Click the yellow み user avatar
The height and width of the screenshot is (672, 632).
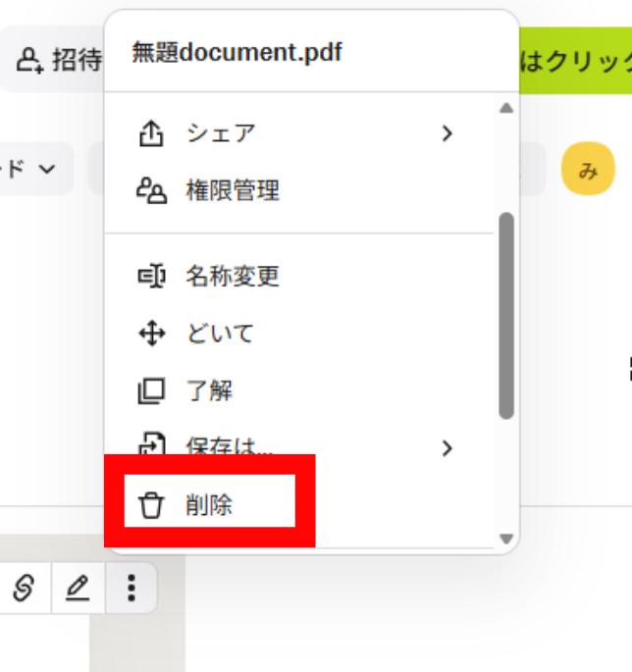(588, 169)
